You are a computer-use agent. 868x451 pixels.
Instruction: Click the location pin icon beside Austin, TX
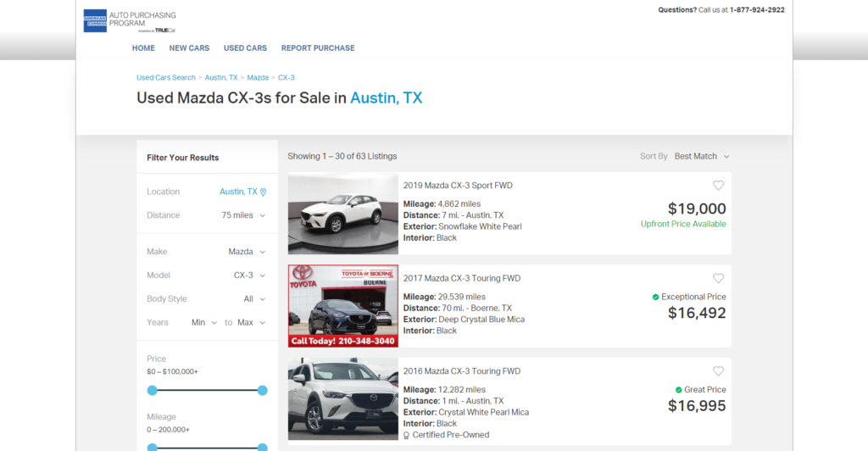(263, 192)
